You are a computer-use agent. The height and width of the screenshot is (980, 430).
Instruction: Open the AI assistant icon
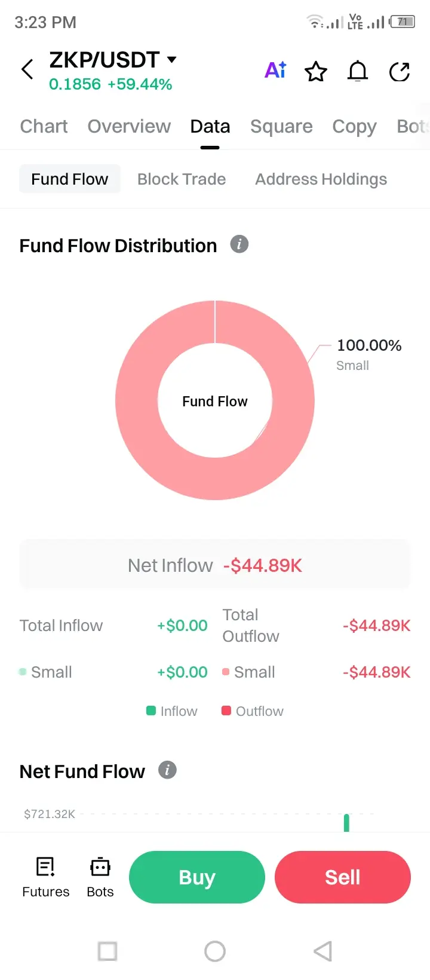pyautogui.click(x=275, y=71)
